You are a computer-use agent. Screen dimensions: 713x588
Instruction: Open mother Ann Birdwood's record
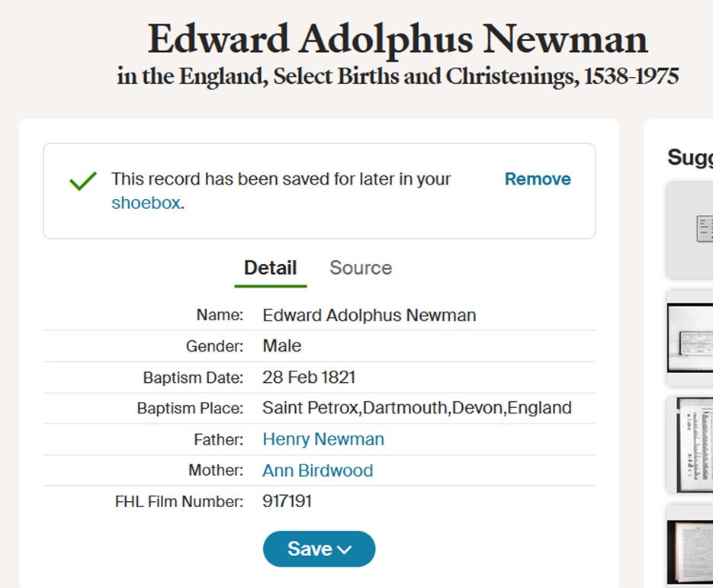click(x=317, y=471)
